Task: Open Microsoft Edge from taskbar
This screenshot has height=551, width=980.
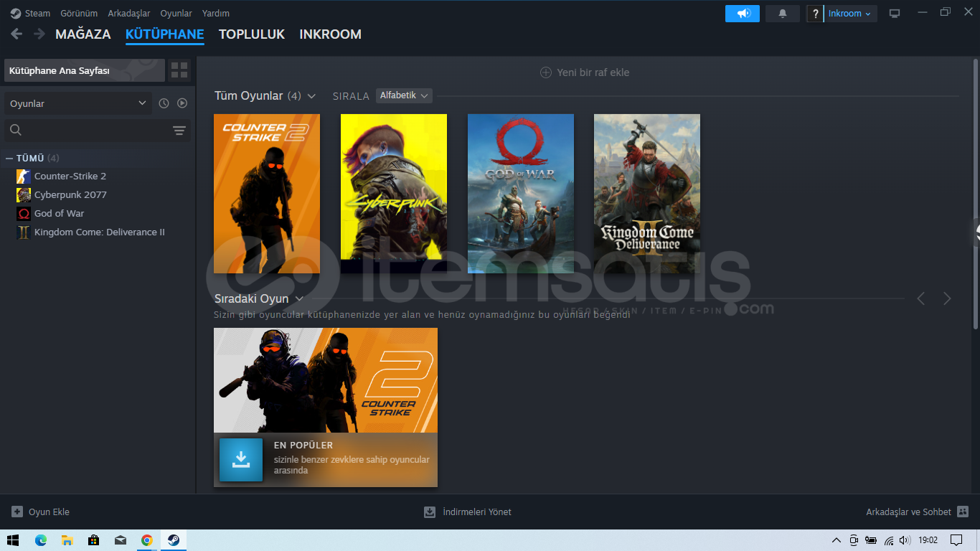Action: tap(40, 540)
